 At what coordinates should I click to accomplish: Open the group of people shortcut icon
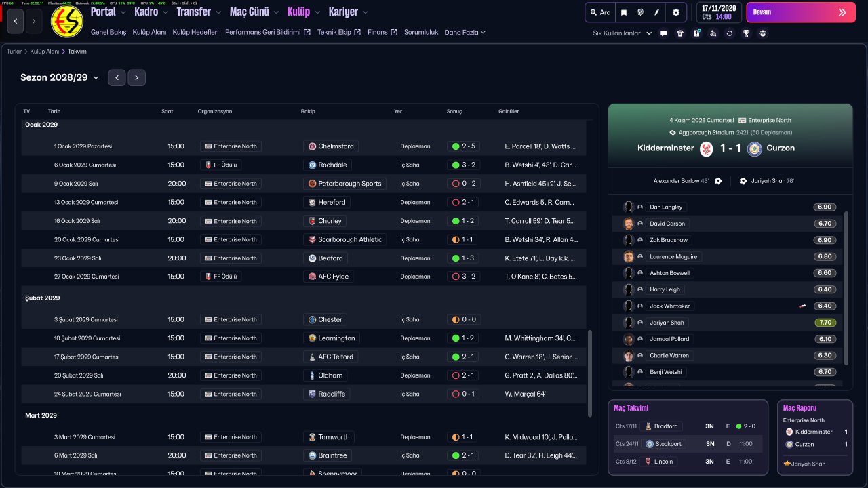(x=763, y=33)
